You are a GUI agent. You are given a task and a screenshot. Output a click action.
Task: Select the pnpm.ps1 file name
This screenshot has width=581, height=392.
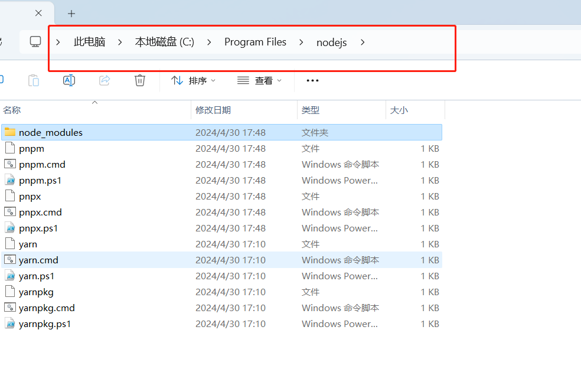click(40, 181)
